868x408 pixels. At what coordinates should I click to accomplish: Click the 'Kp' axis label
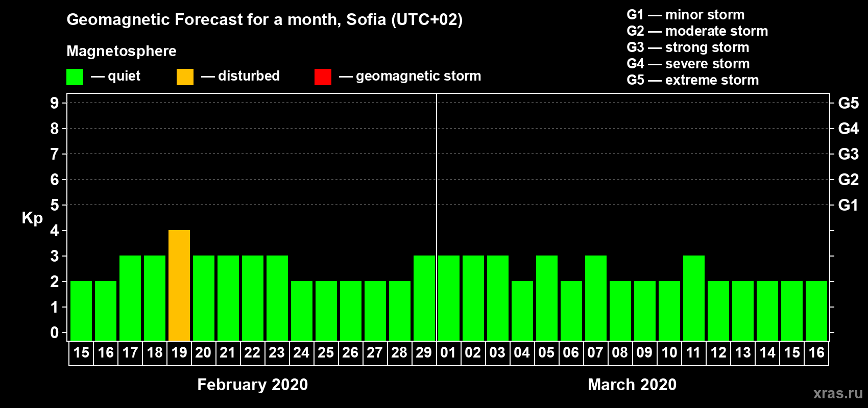click(32, 218)
